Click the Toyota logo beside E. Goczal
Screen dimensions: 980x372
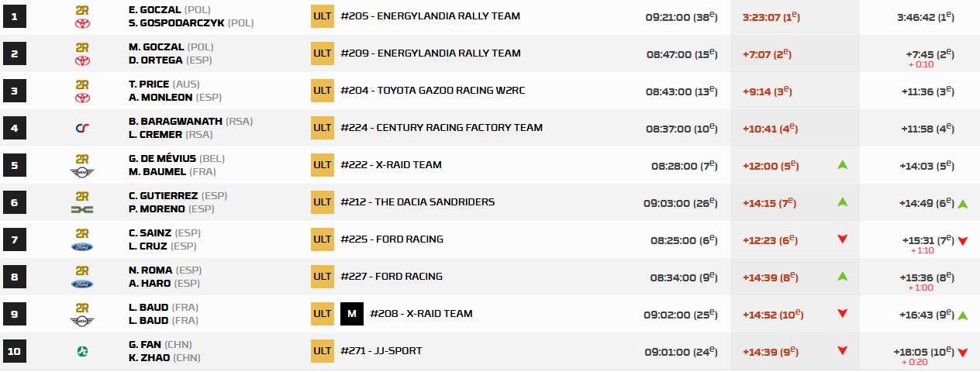click(x=82, y=24)
